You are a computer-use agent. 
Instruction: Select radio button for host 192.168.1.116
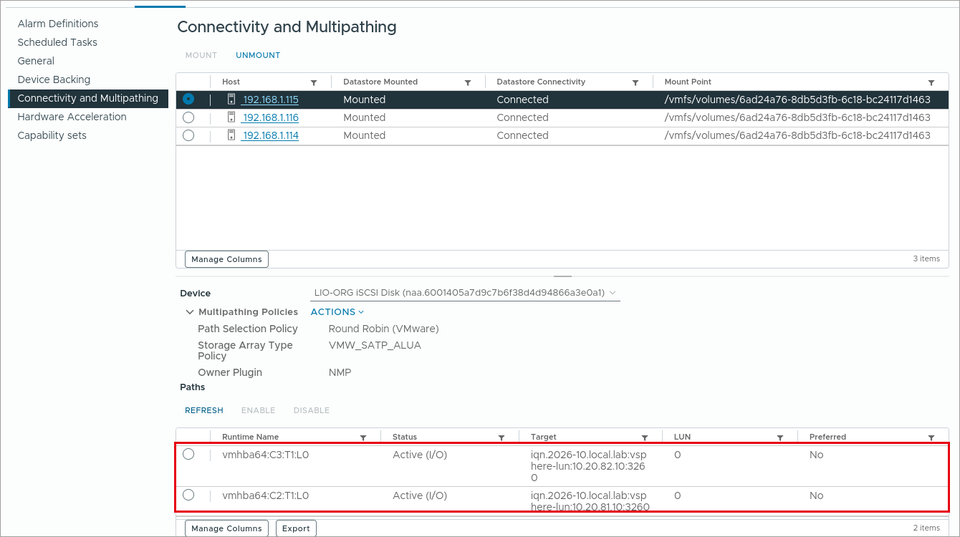pyautogui.click(x=189, y=117)
